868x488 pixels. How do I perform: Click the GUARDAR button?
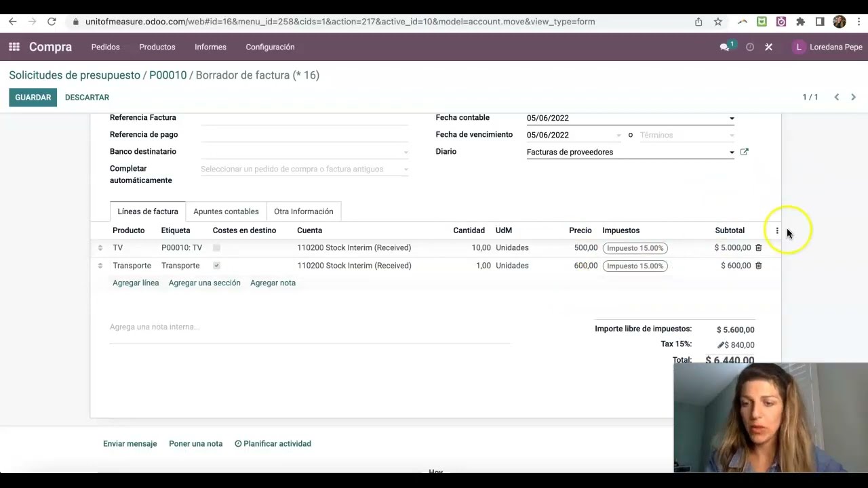point(33,97)
